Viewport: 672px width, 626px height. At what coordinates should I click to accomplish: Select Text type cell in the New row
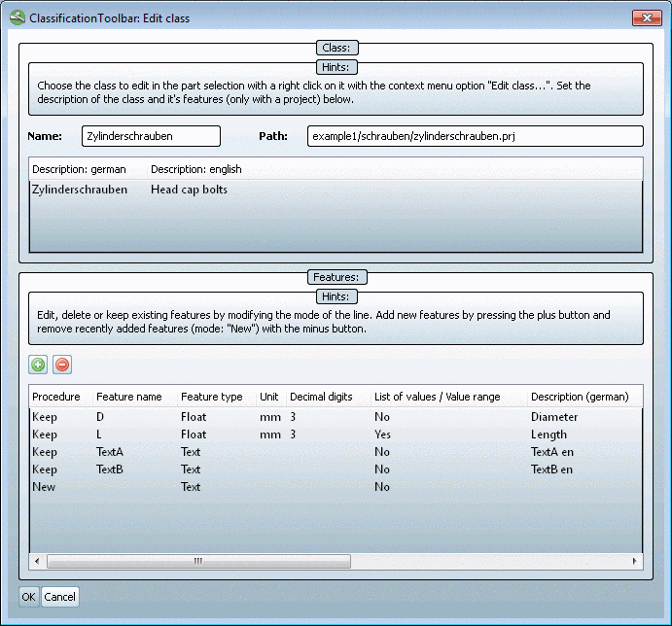click(x=191, y=487)
